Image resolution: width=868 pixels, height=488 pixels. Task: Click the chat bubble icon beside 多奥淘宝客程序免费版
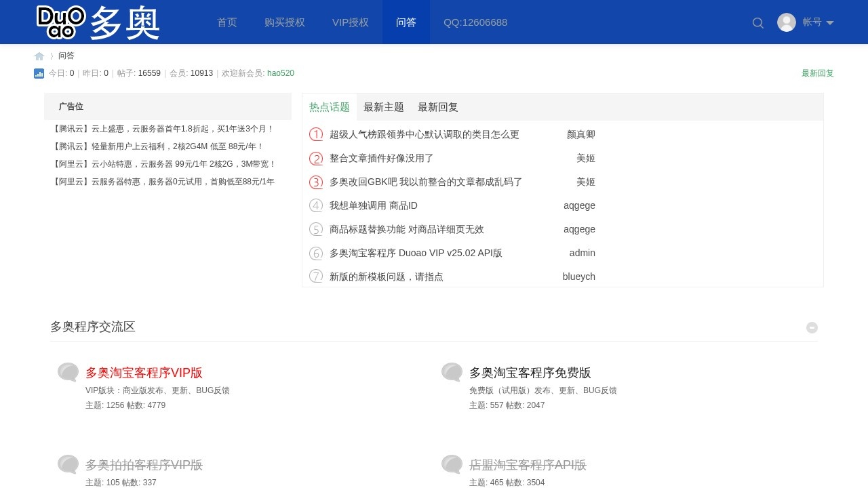pos(452,372)
